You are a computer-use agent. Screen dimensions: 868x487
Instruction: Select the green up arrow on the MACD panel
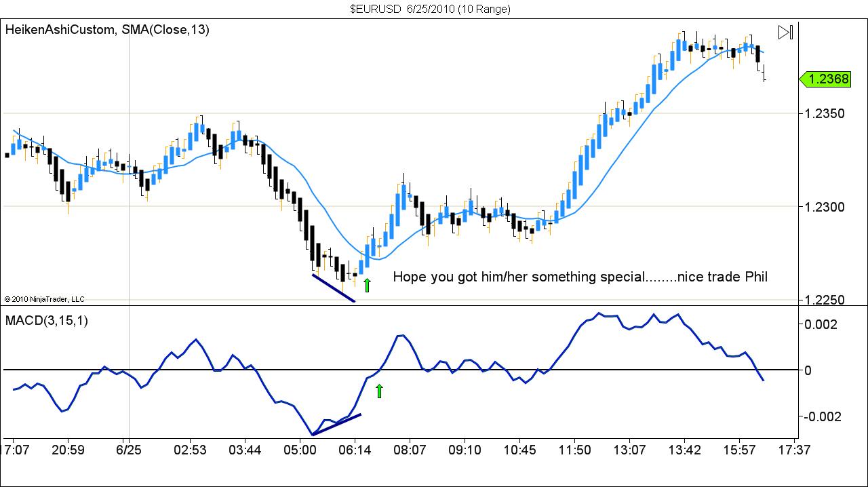(380, 390)
